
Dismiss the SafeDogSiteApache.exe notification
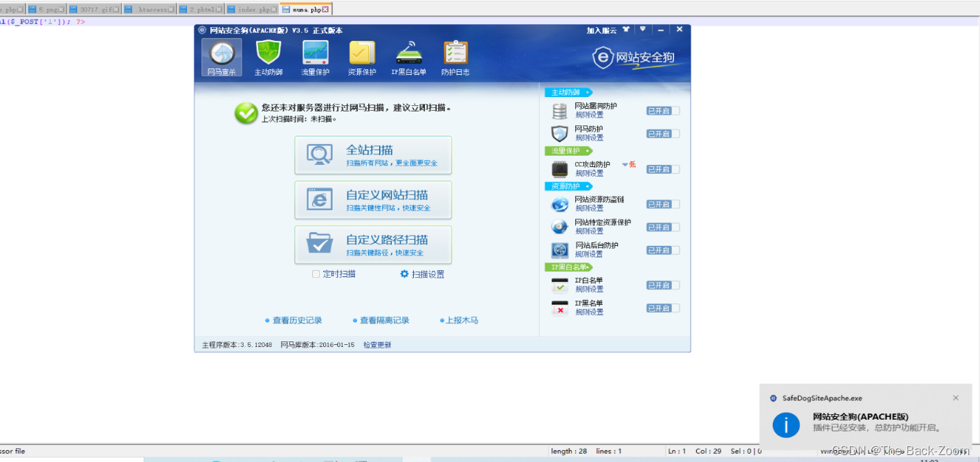pyautogui.click(x=956, y=398)
